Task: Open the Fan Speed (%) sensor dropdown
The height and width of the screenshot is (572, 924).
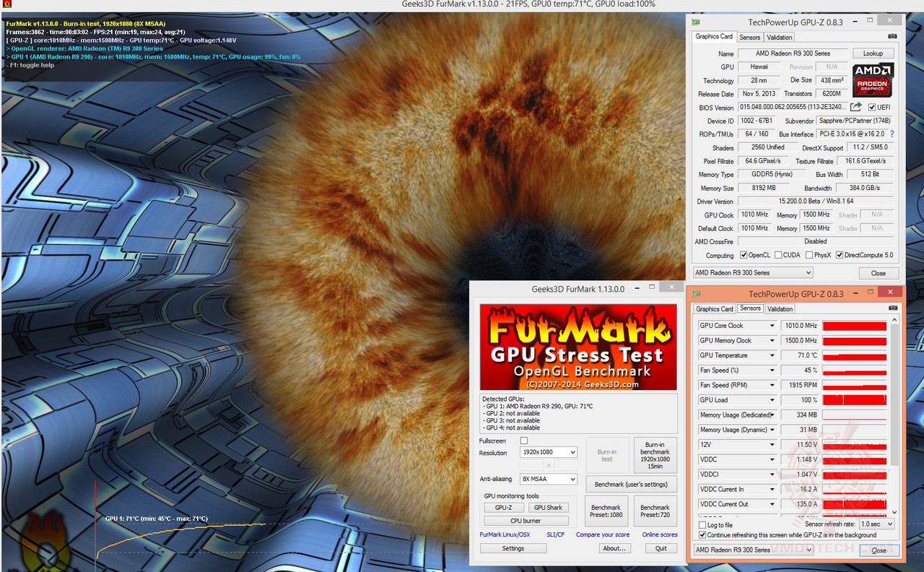Action: click(x=772, y=370)
